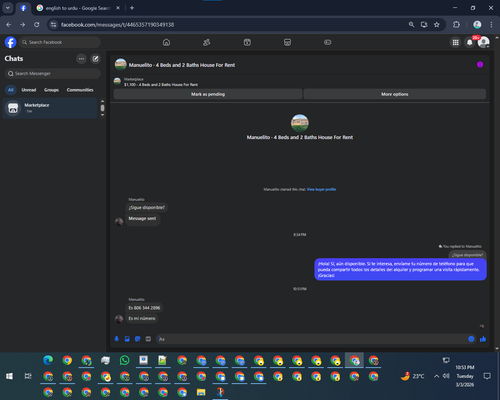Click the message 'Es mi número'
The width and height of the screenshot is (500, 400).
tap(142, 318)
